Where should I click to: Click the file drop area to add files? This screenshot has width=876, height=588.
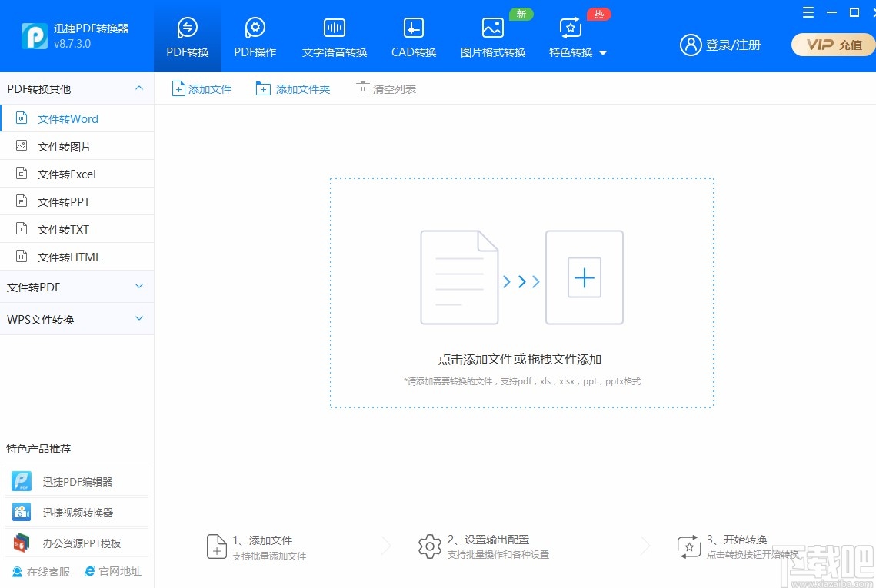click(x=521, y=293)
